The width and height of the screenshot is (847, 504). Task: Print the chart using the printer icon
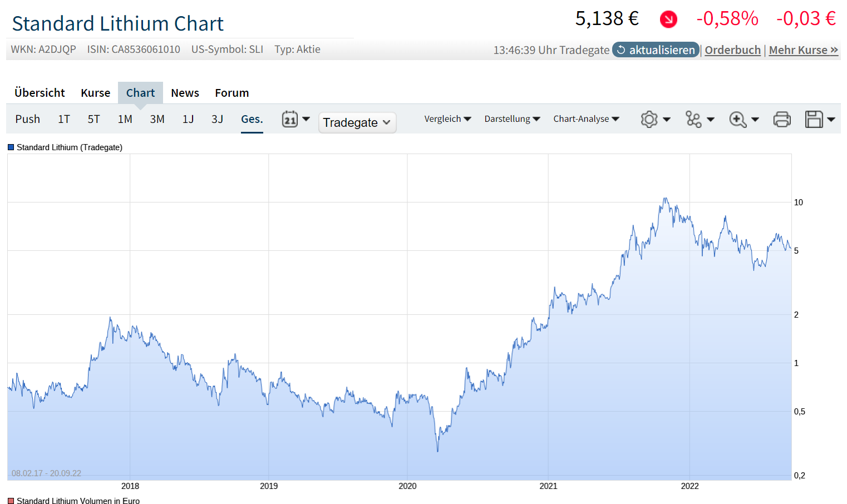[x=782, y=119]
